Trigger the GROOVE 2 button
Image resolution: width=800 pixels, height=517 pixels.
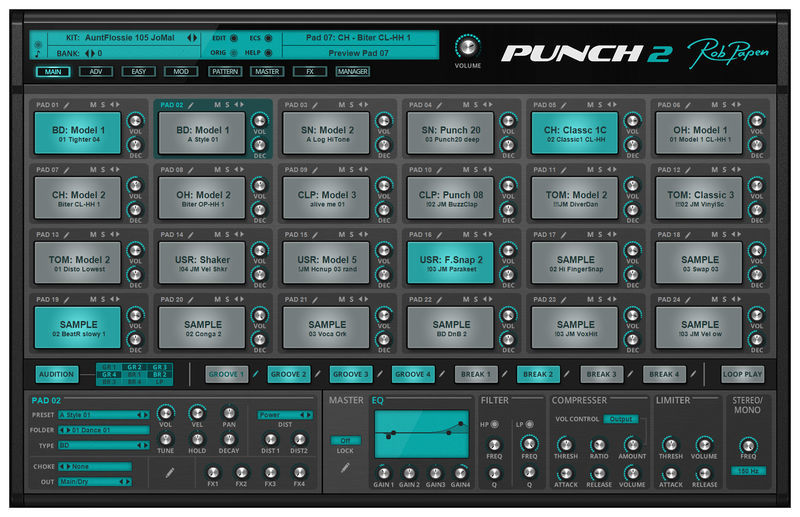289,374
